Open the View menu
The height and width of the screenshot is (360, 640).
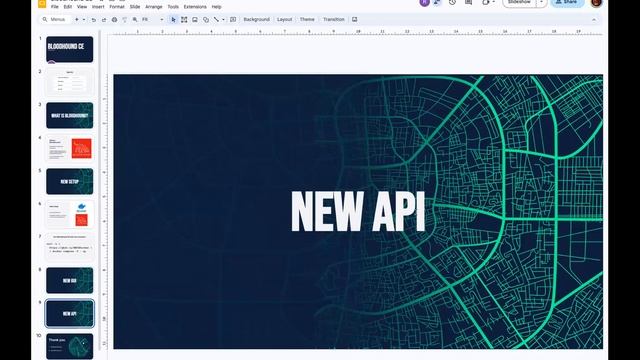pos(82,7)
